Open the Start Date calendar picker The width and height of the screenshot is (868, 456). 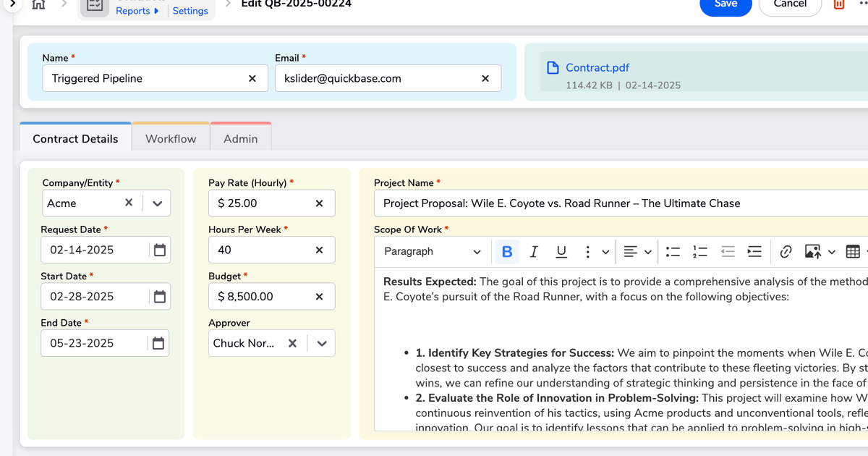(160, 296)
